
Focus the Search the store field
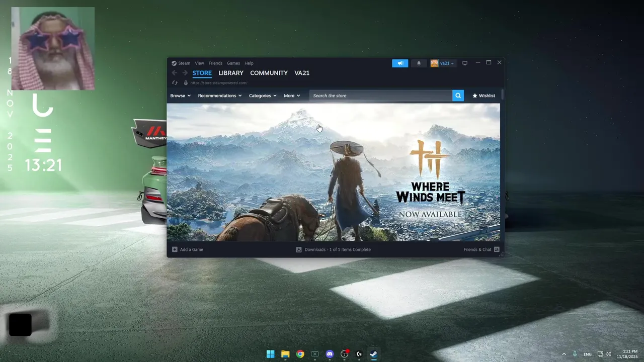(x=381, y=96)
